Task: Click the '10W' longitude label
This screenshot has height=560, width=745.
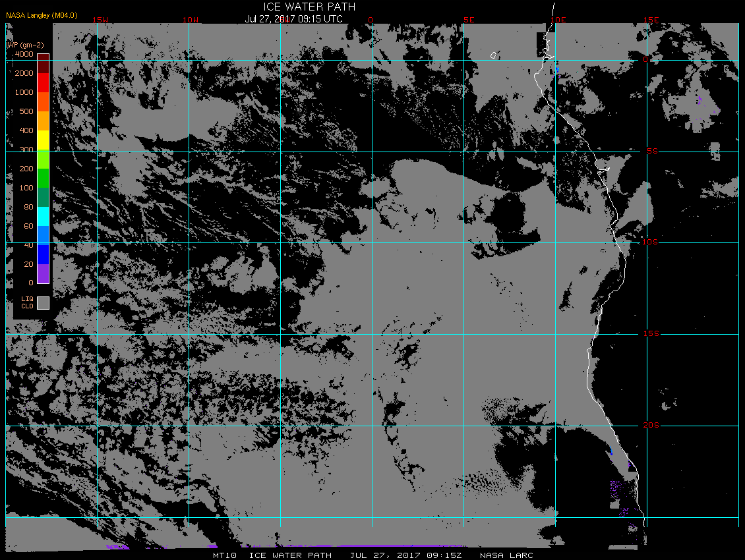Action: (x=191, y=20)
